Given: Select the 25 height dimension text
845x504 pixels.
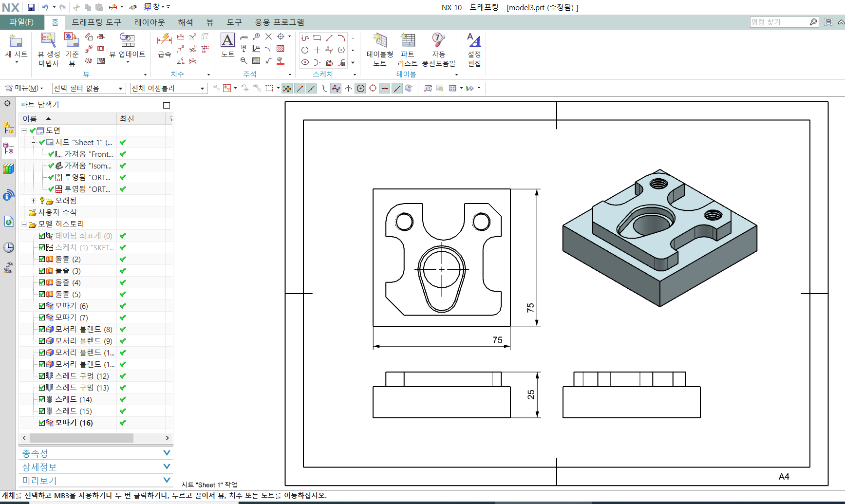Looking at the screenshot, I should click(x=531, y=394).
